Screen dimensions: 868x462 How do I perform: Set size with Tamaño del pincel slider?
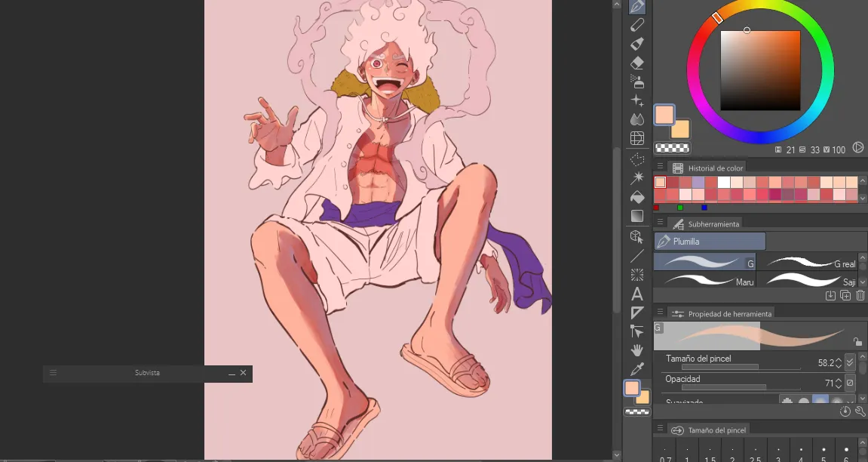click(x=741, y=367)
